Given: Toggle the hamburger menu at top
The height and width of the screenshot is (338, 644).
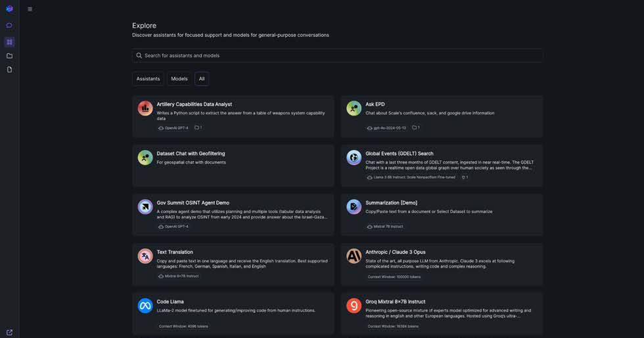Looking at the screenshot, I should click(30, 9).
